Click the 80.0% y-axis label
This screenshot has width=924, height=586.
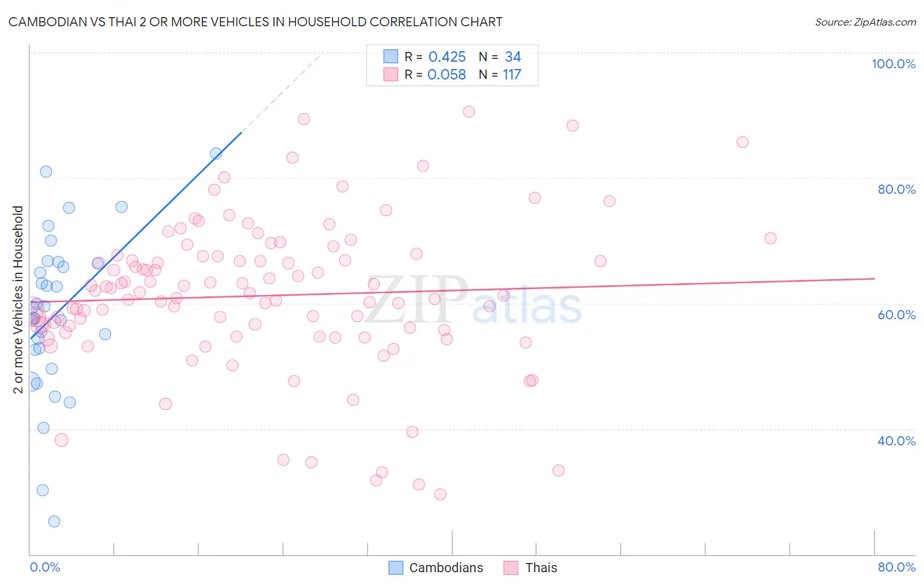(x=896, y=189)
